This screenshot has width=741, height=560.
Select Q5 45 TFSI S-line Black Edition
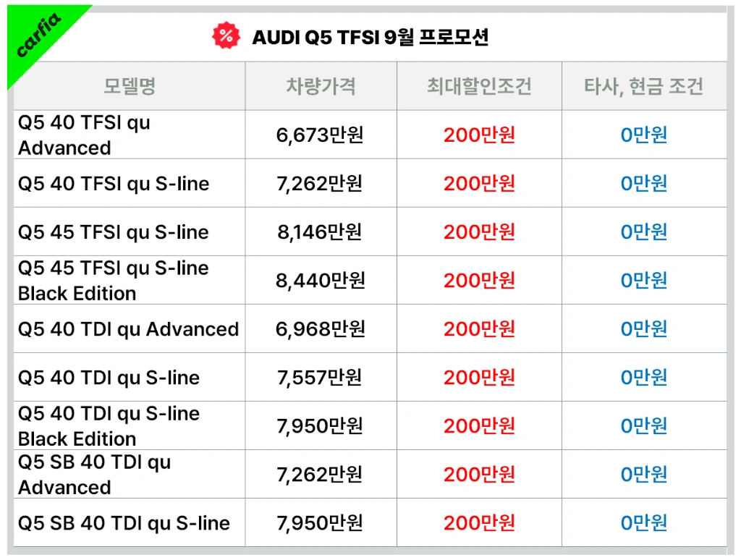pos(114,281)
